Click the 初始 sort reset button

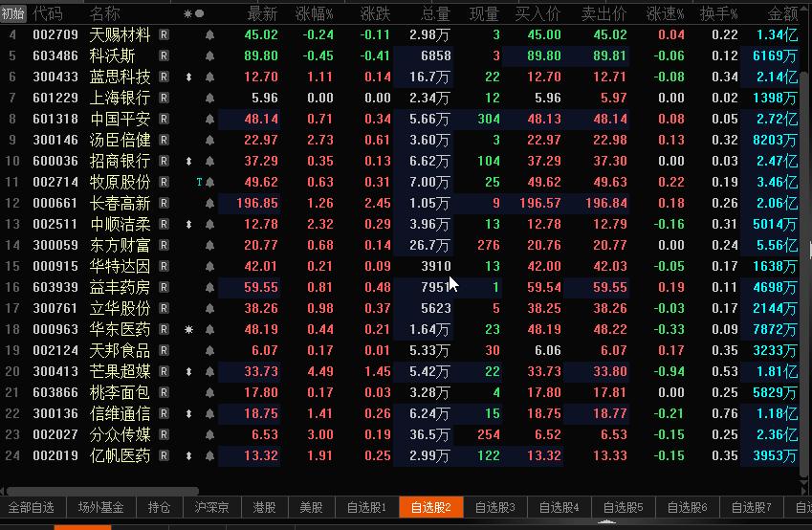pyautogui.click(x=13, y=13)
